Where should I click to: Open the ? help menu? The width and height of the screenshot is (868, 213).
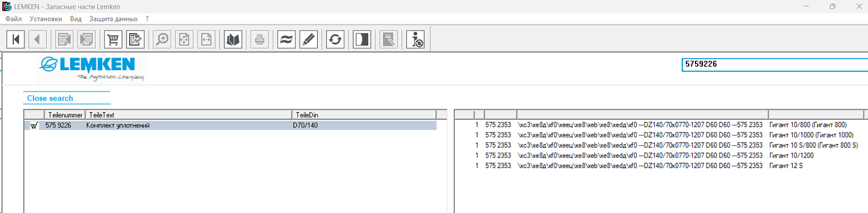click(148, 19)
